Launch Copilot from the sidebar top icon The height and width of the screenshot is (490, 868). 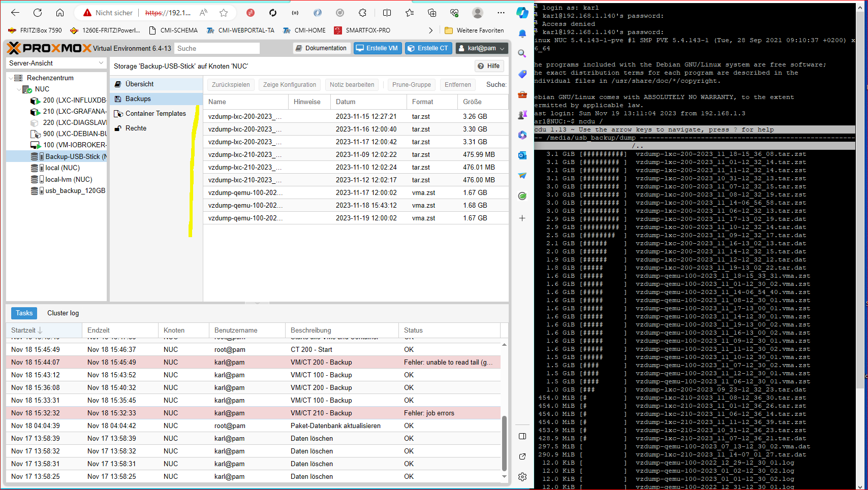[522, 13]
